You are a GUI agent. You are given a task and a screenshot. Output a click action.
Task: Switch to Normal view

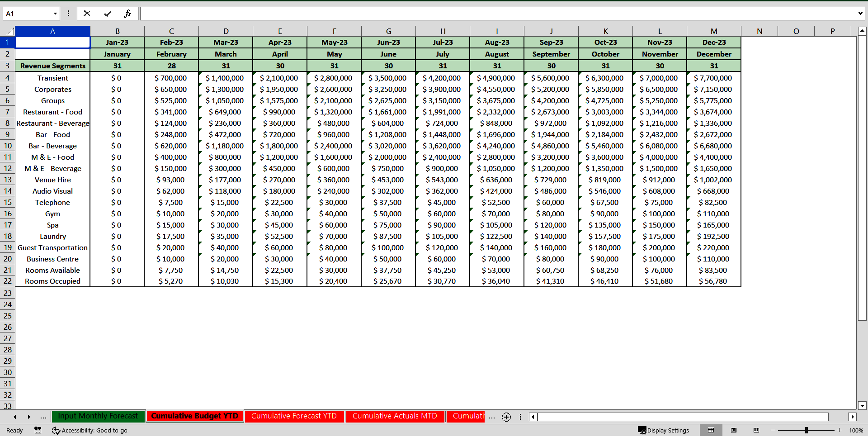[711, 430]
